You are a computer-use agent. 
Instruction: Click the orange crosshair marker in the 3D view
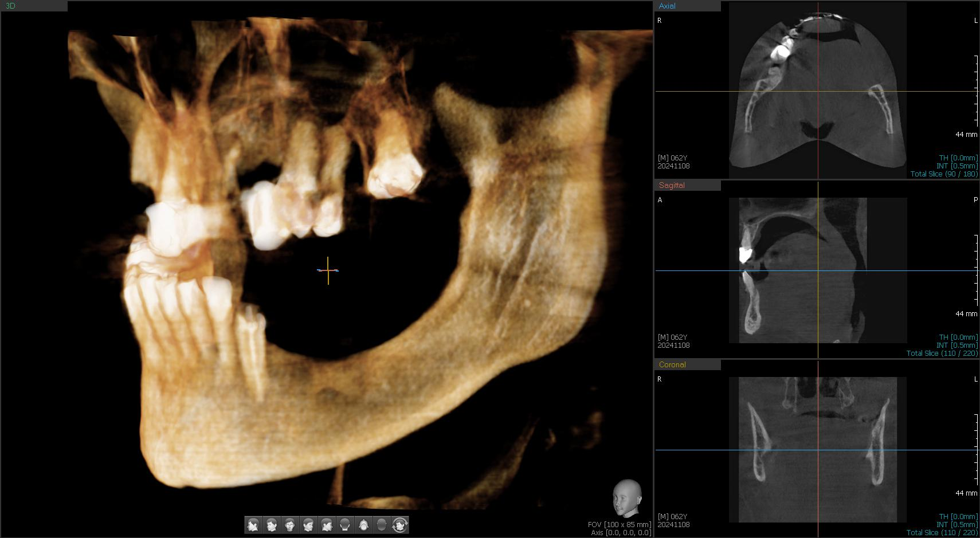(328, 270)
